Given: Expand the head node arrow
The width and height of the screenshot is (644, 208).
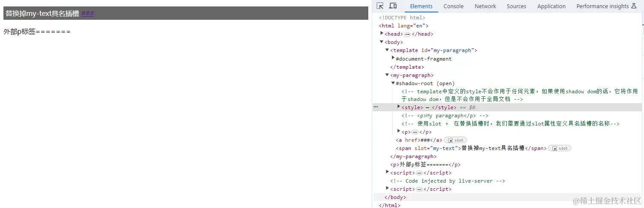Looking at the screenshot, I should pyautogui.click(x=382, y=33).
